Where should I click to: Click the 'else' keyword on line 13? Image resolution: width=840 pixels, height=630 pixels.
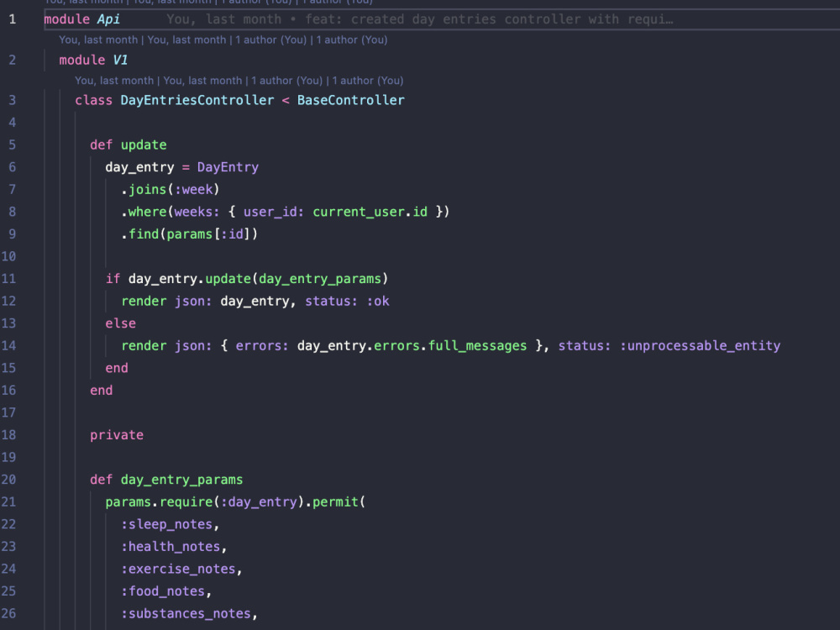tap(120, 323)
